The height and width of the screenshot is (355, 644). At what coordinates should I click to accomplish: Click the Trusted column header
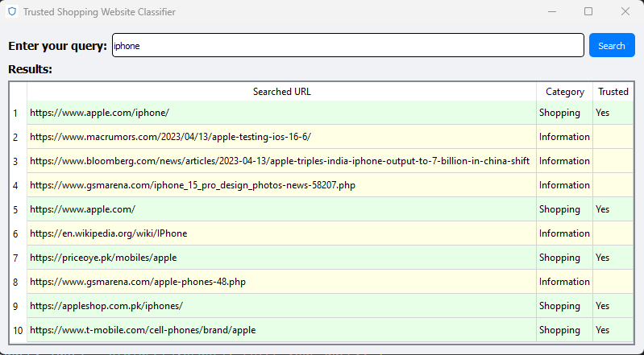coord(613,92)
